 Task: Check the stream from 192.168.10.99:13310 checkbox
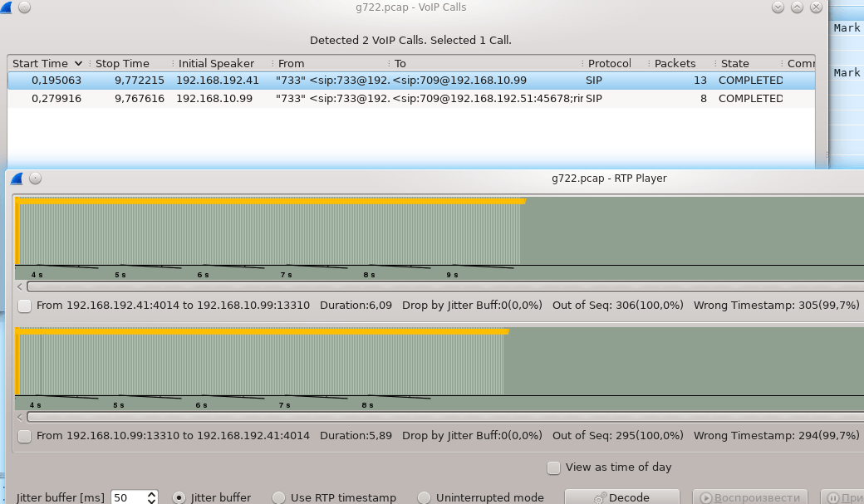coord(24,436)
